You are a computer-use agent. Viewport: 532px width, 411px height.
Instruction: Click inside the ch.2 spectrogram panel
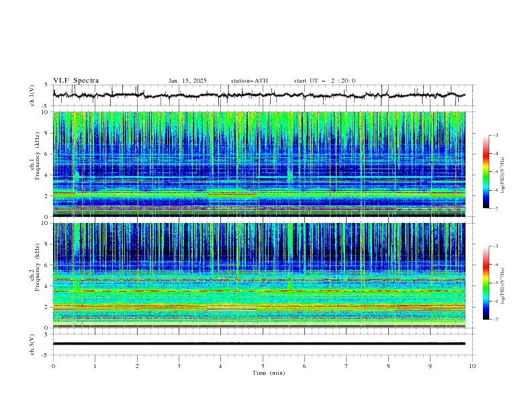(259, 275)
